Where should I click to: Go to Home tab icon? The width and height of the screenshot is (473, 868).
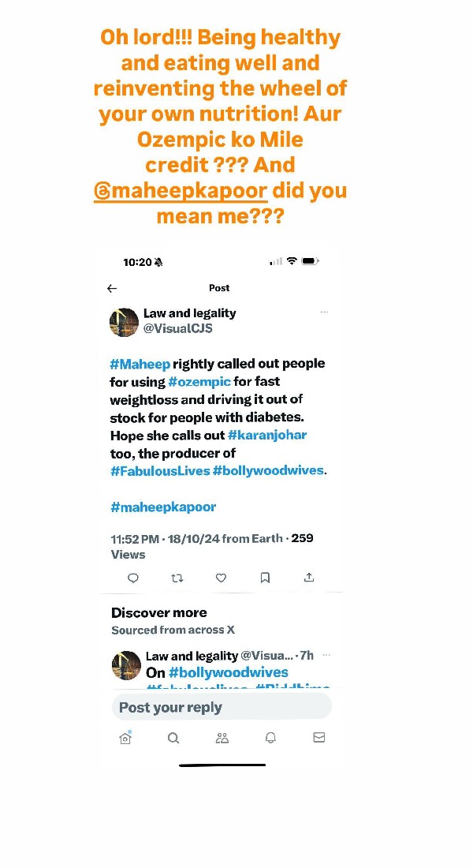[125, 738]
